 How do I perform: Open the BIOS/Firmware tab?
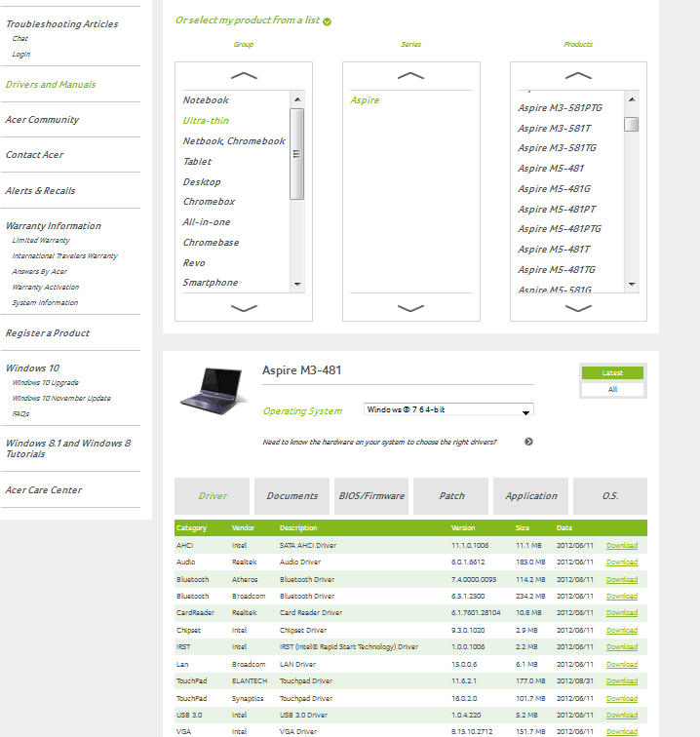(371, 496)
